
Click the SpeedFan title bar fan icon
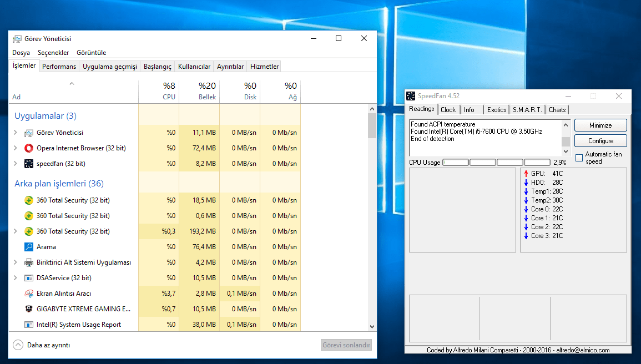point(411,96)
